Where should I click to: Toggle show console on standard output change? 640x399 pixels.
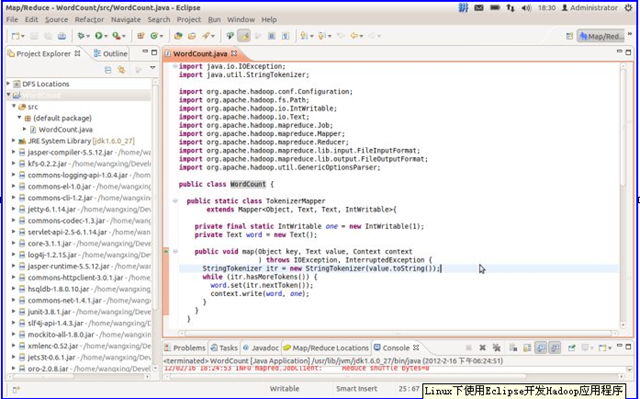[540, 348]
